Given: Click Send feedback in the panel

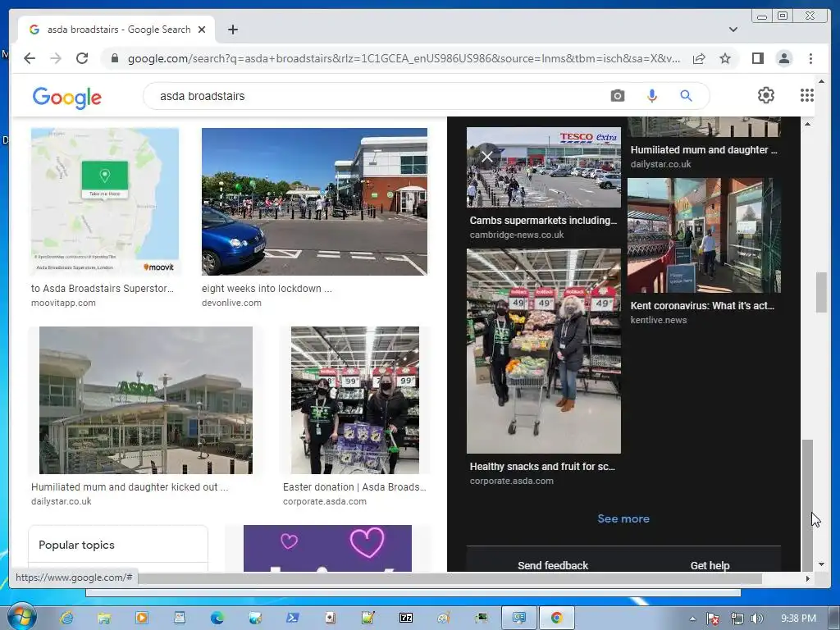Looking at the screenshot, I should tap(553, 565).
